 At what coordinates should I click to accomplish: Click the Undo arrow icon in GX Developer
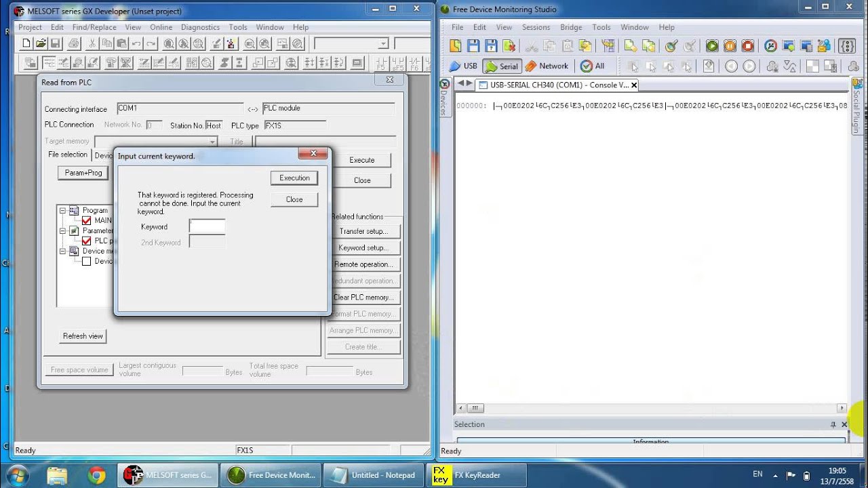136,43
